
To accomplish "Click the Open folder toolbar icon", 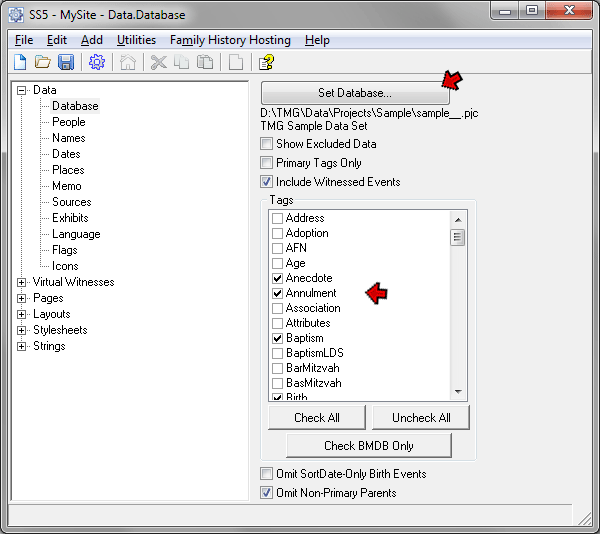I will [43, 62].
